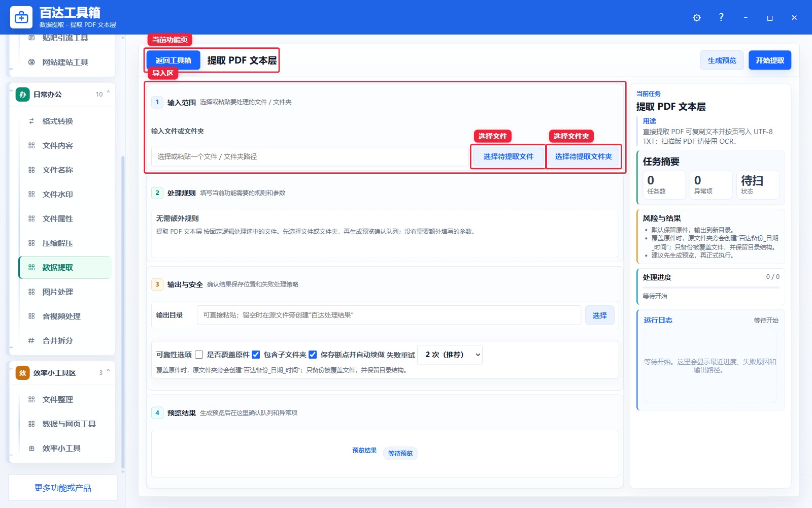Image resolution: width=812 pixels, height=508 pixels.
Task: Click the orange 效 icon of 效率小工具区
Action: click(22, 373)
